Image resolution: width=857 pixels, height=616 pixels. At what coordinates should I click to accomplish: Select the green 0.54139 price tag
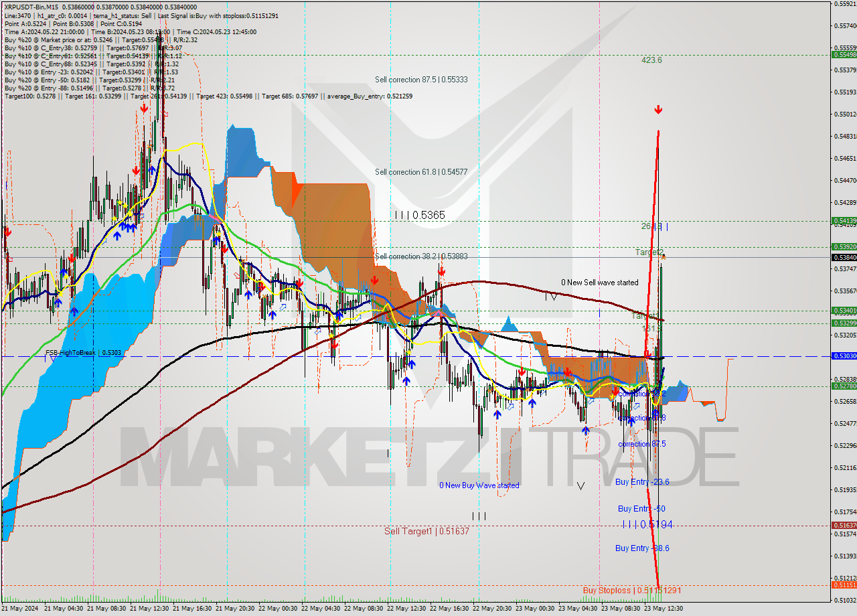[x=844, y=220]
